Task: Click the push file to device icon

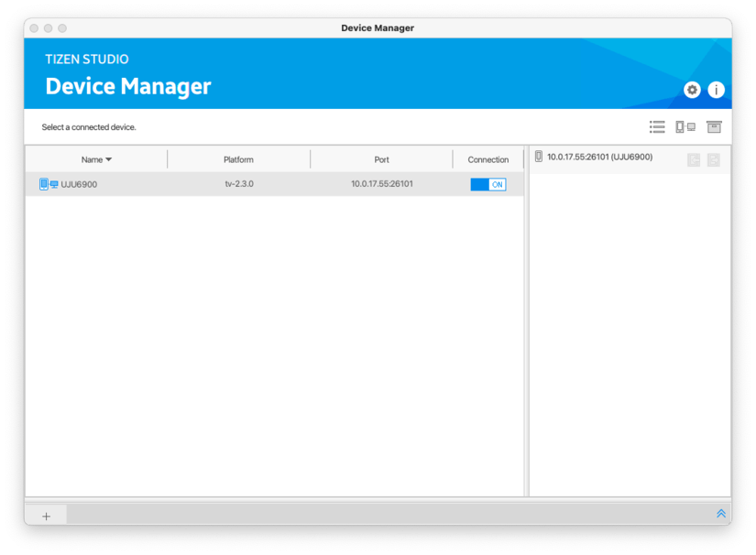Action: pos(714,160)
